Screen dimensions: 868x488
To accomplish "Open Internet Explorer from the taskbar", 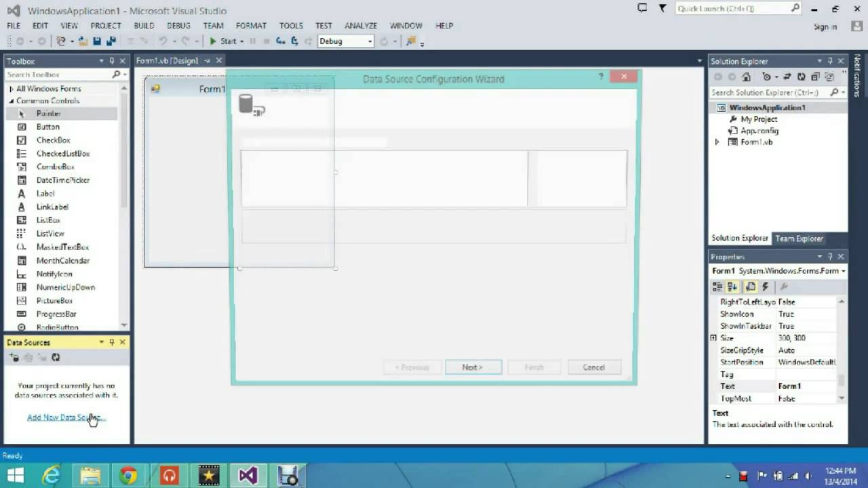I will 52,475.
